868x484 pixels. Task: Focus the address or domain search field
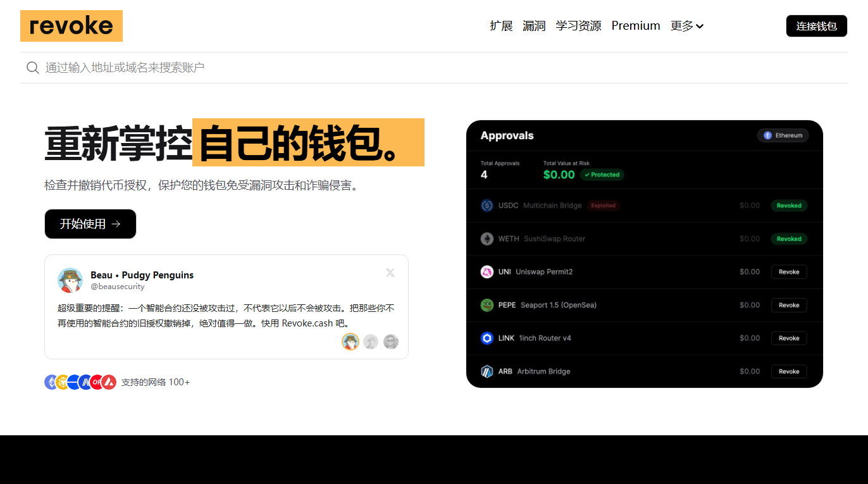pyautogui.click(x=434, y=68)
